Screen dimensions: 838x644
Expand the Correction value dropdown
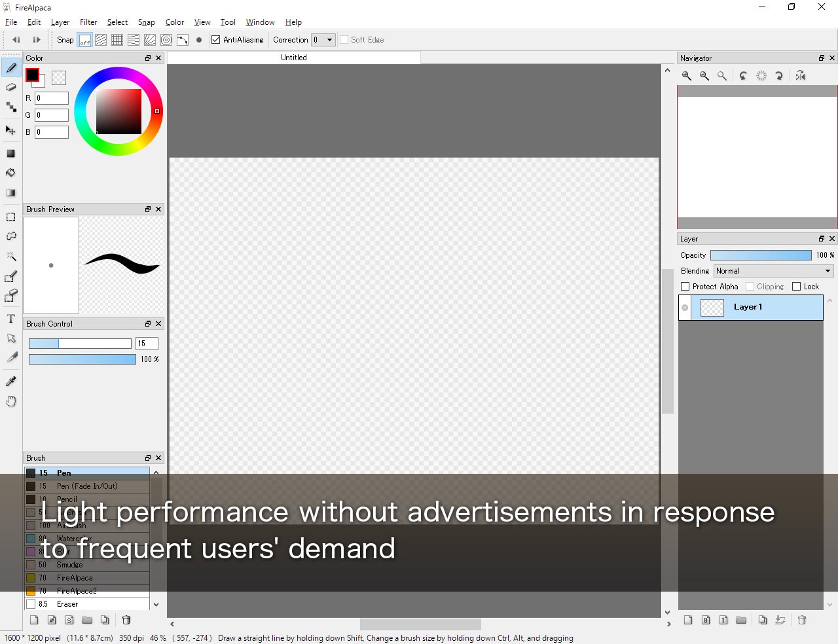coord(329,40)
